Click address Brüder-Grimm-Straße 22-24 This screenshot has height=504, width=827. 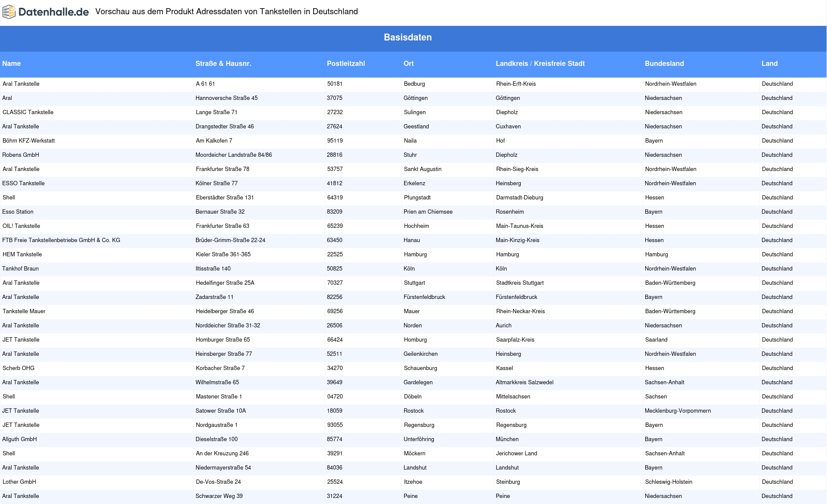pos(230,240)
